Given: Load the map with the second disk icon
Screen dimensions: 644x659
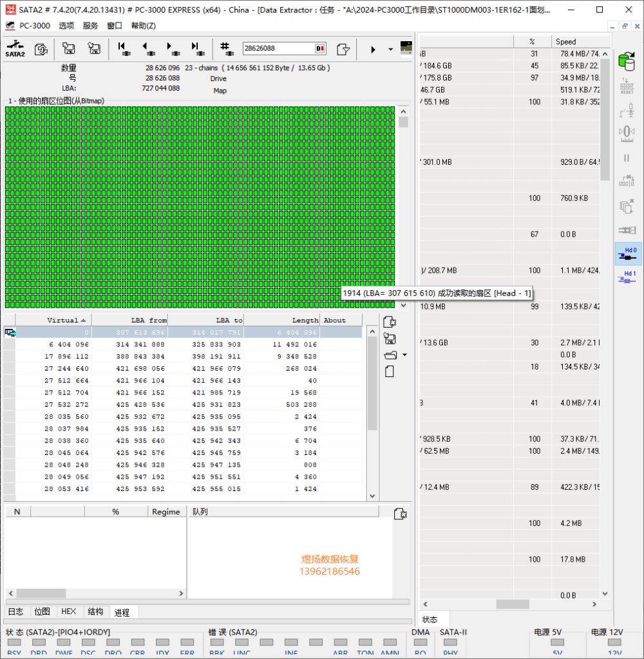Looking at the screenshot, I should tap(94, 48).
